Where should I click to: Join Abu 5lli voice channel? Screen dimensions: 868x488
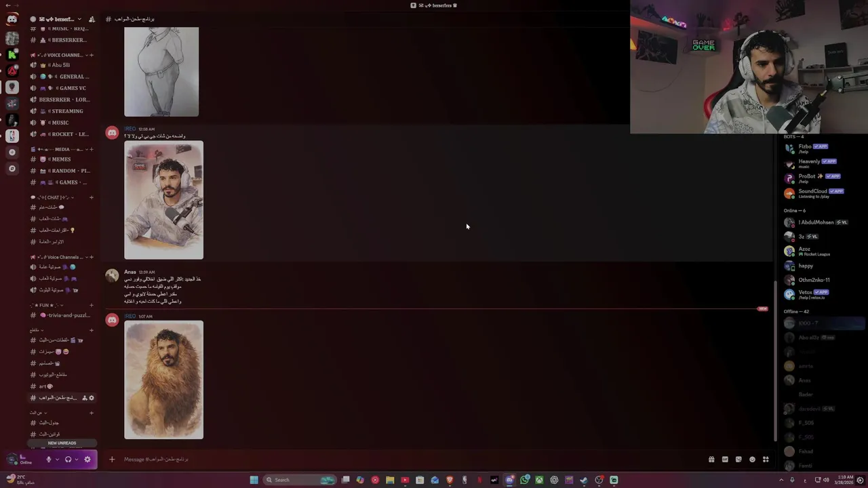(62, 65)
